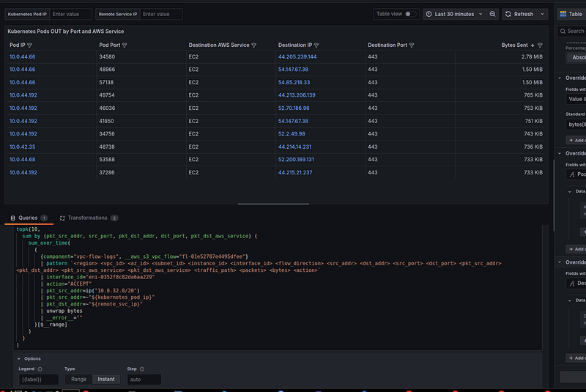Screen dimensions: 586x392
Task: Click the Refresh icon
Action: click(508, 14)
